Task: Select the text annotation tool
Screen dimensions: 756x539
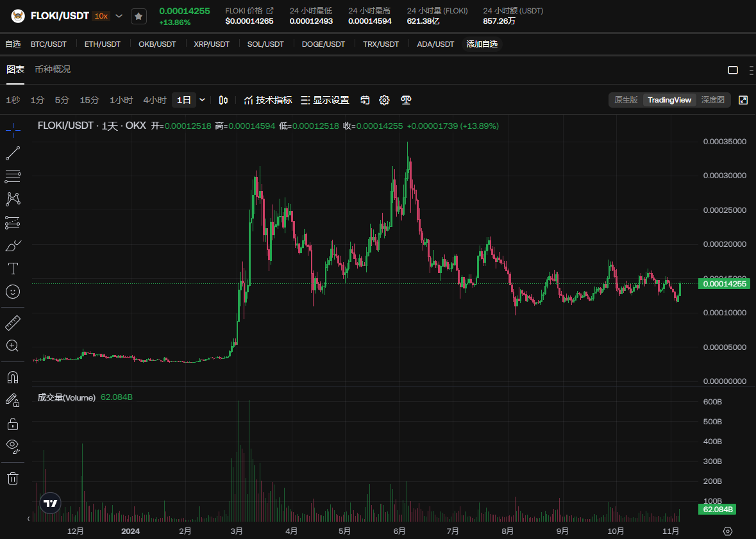Action: point(13,268)
